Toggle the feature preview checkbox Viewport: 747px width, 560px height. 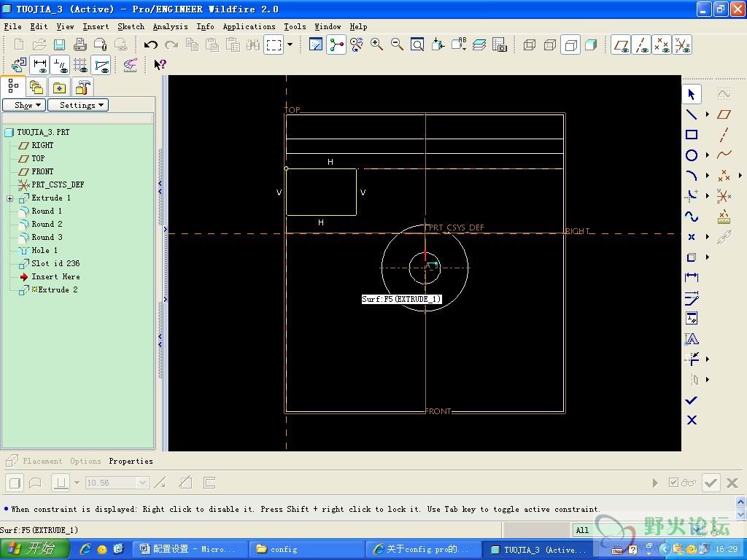673,483
